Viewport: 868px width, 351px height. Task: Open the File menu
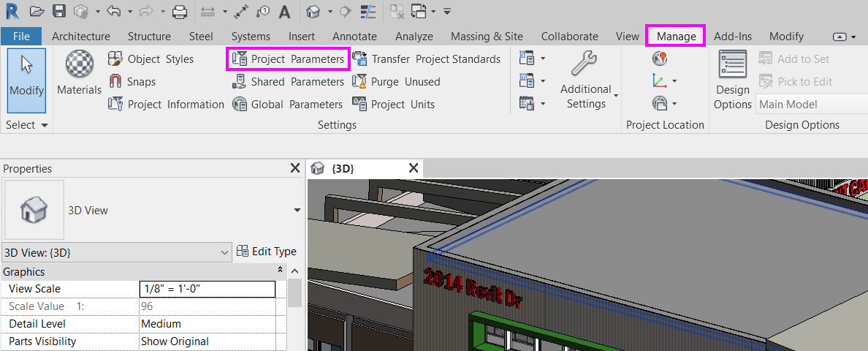coord(21,36)
